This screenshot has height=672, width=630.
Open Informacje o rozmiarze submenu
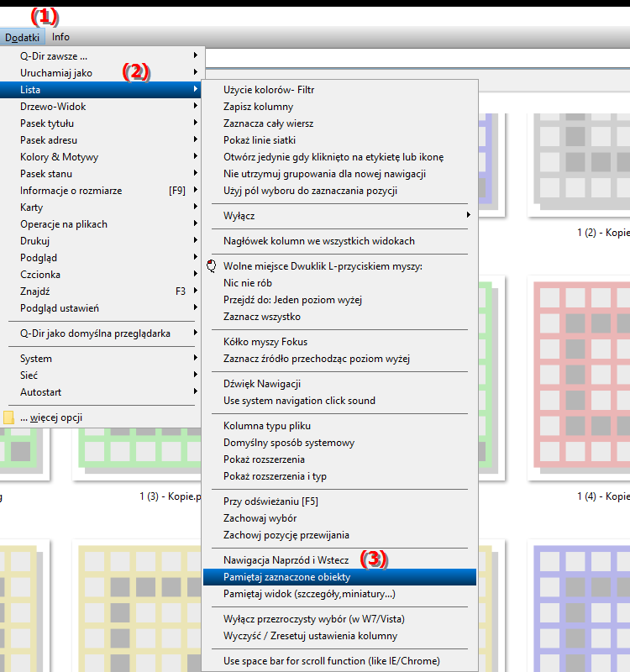[101, 191]
